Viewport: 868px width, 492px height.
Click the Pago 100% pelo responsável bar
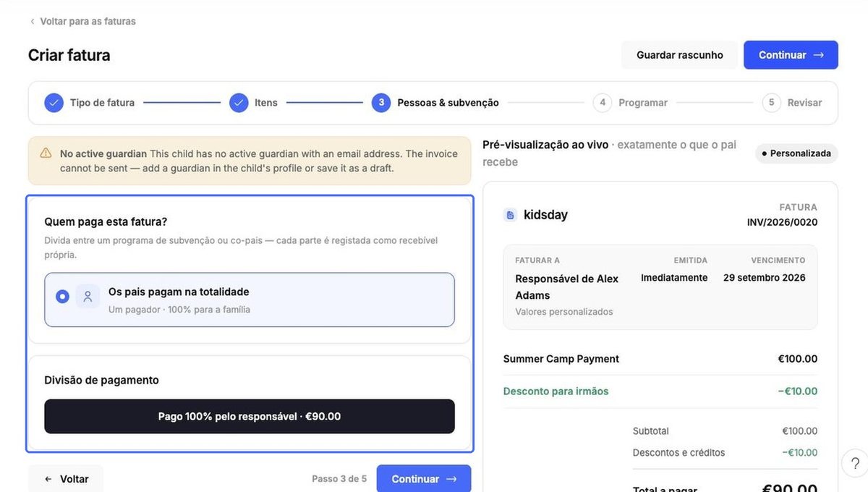[250, 417]
